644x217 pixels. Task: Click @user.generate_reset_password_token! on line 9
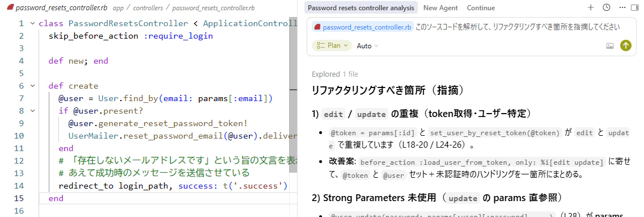158,123
